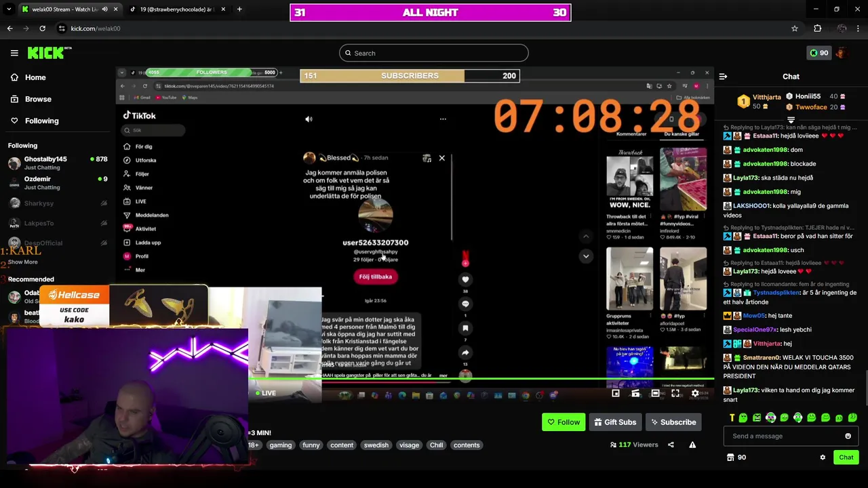The height and width of the screenshot is (488, 868).
Task: Click the Subscribe button
Action: [x=673, y=422]
